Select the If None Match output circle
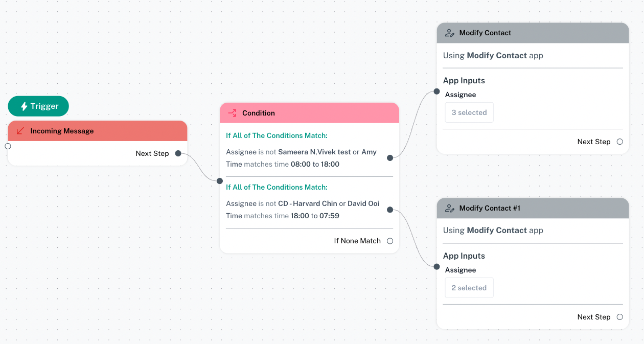The width and height of the screenshot is (644, 344). click(390, 241)
